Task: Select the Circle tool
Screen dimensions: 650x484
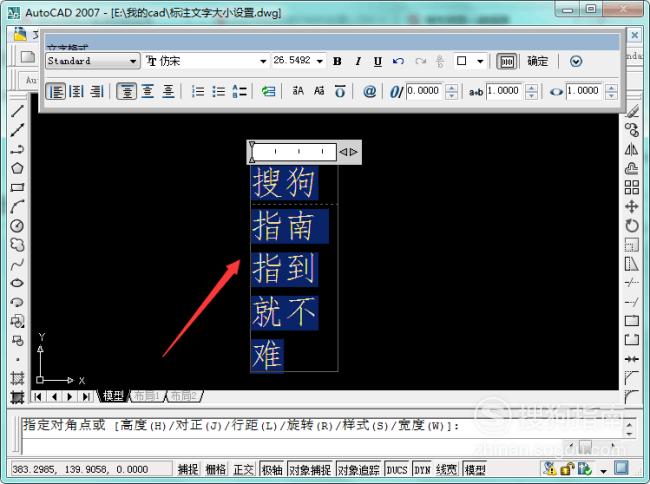Action: (17, 225)
